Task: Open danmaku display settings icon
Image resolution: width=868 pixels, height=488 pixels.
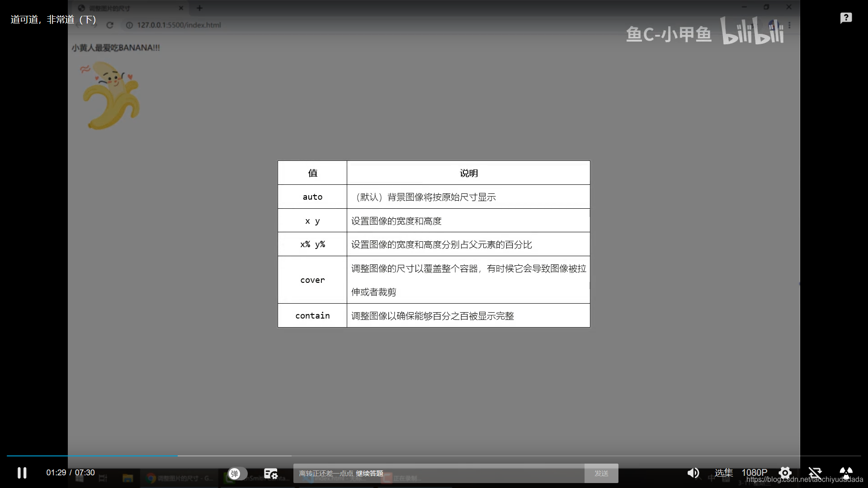Action: pyautogui.click(x=270, y=473)
